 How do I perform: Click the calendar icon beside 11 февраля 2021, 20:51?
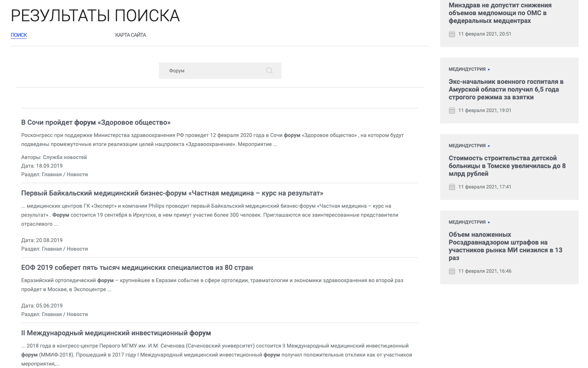452,34
